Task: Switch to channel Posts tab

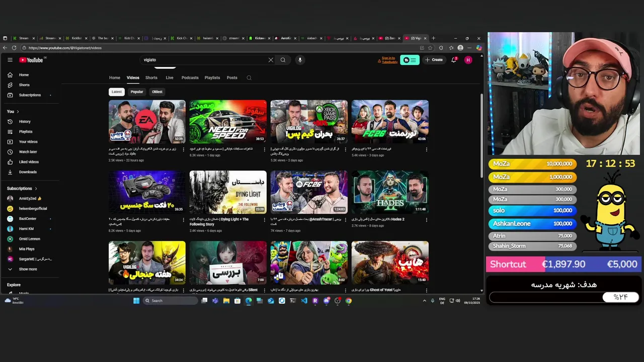Action: click(232, 78)
